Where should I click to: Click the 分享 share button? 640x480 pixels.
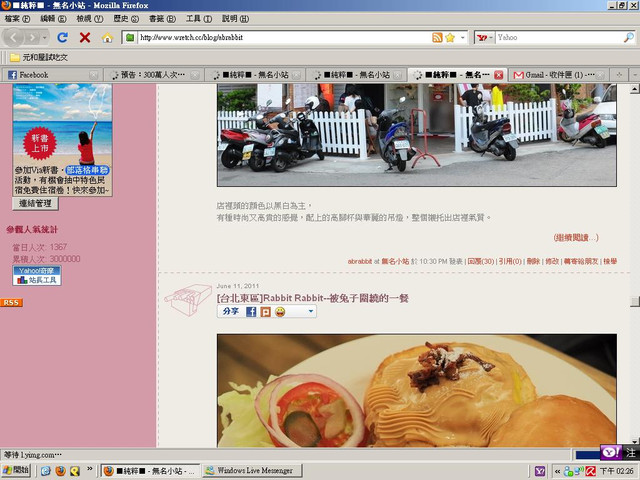click(231, 312)
